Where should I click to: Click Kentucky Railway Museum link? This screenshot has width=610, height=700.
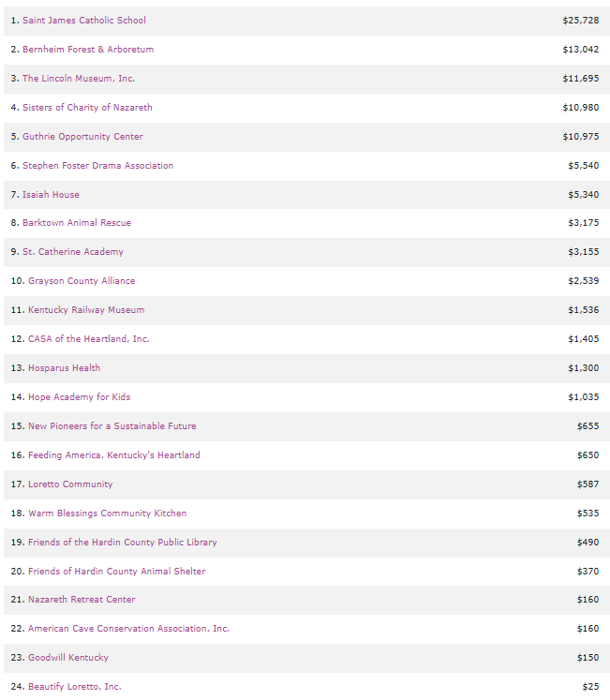coord(86,310)
